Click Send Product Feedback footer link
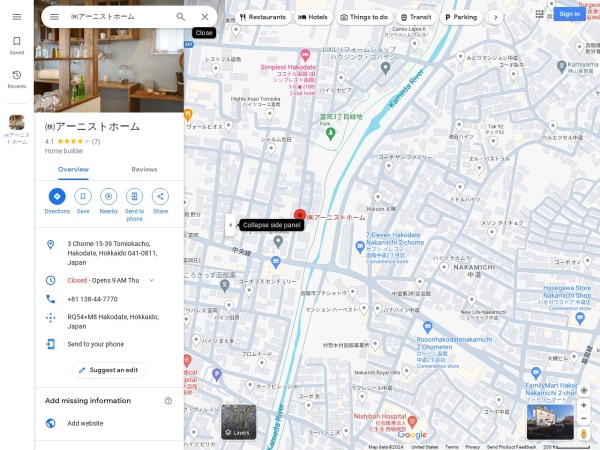 511,447
